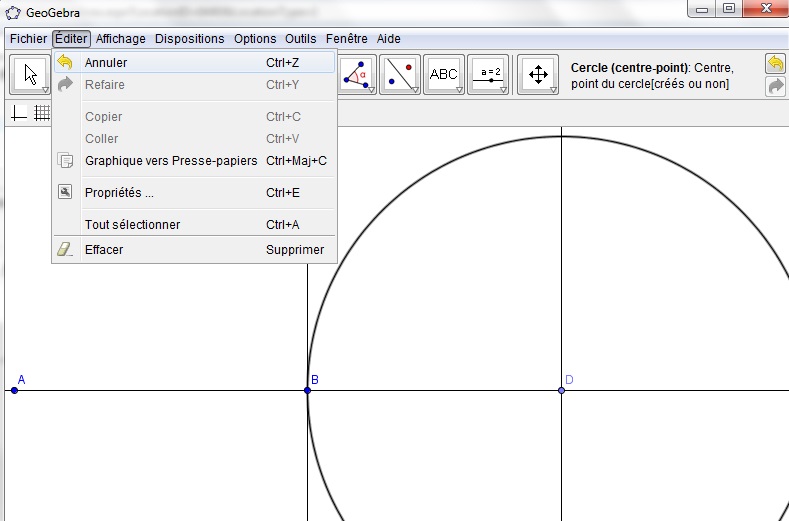This screenshot has width=789, height=521.
Task: Expand the Slider tool dropdown arrow
Action: [x=505, y=90]
